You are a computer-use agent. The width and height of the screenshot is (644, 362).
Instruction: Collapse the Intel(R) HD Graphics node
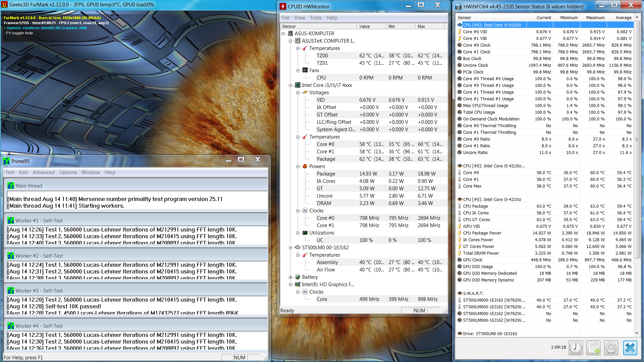coord(291,285)
